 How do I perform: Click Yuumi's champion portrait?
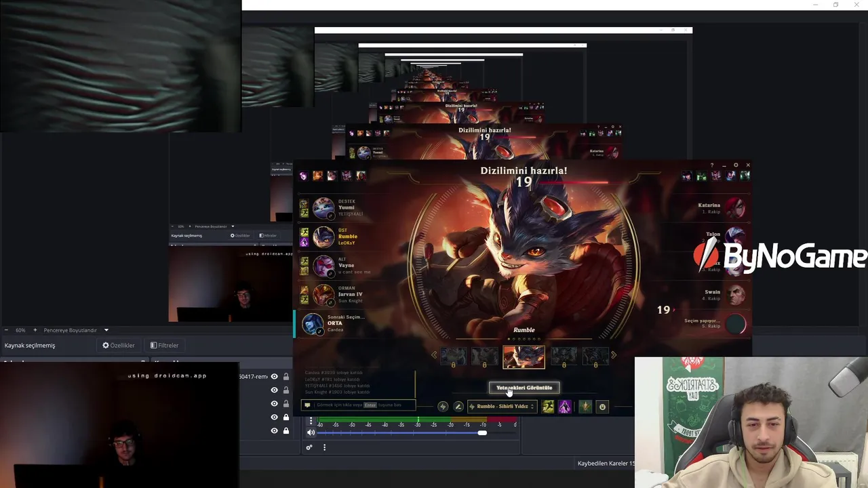pyautogui.click(x=323, y=208)
